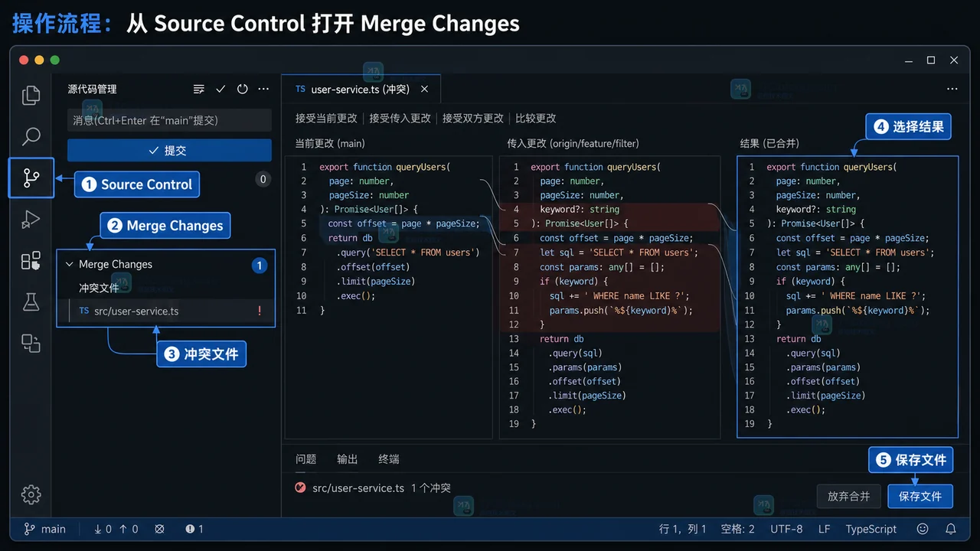Open the Search magnifier icon
This screenshot has width=980, height=551.
pos(31,137)
